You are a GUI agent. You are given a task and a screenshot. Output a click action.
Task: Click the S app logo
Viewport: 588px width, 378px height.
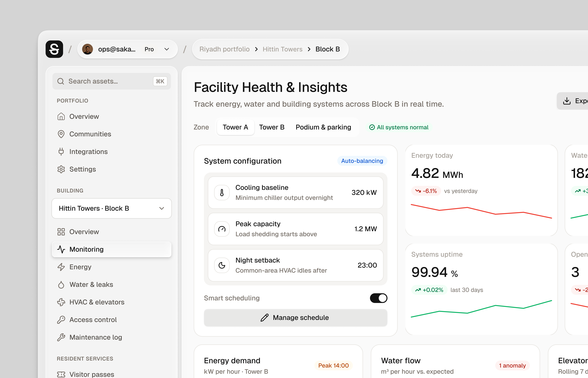54,49
